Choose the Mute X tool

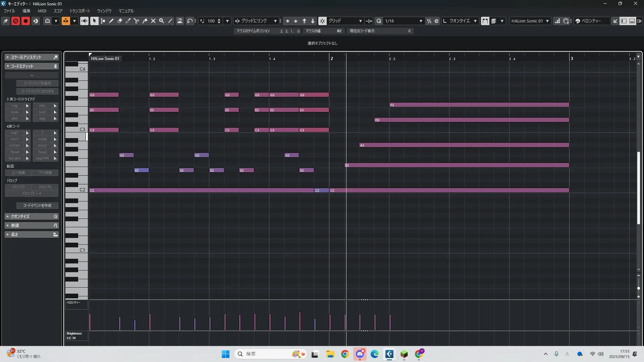click(x=153, y=21)
